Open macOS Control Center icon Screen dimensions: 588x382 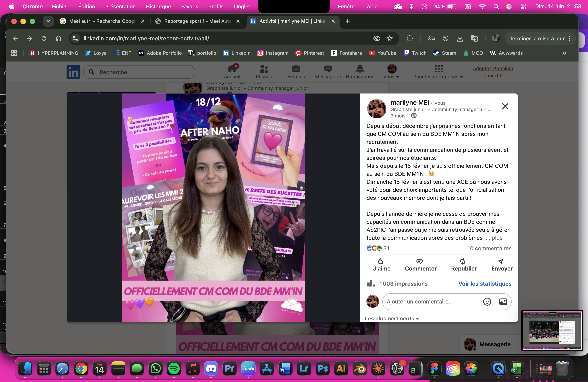pos(523,6)
